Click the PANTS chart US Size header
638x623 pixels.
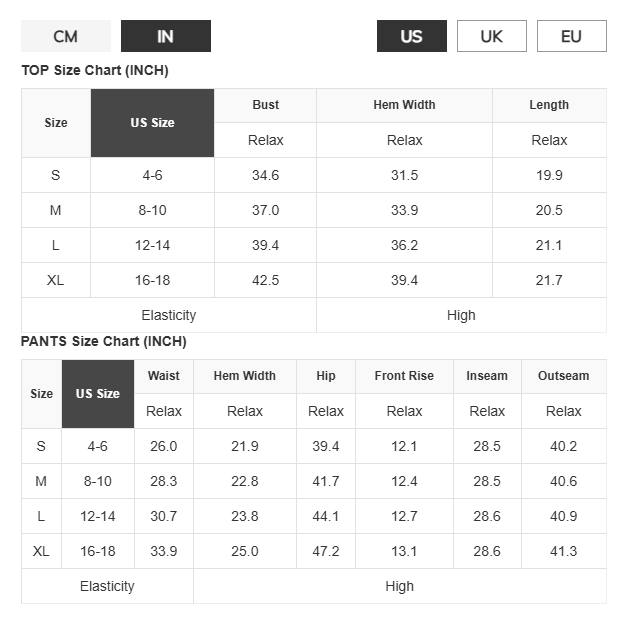tap(98, 394)
